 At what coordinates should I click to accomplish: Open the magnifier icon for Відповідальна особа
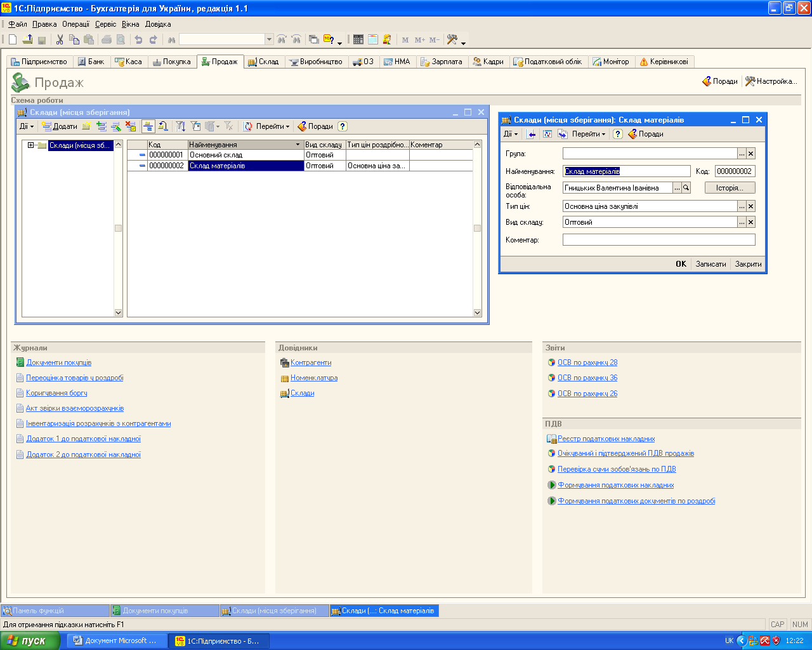point(686,188)
